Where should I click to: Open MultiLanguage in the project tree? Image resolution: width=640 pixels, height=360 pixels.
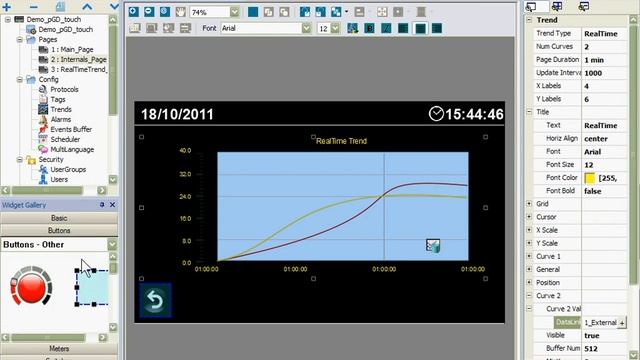tap(72, 149)
